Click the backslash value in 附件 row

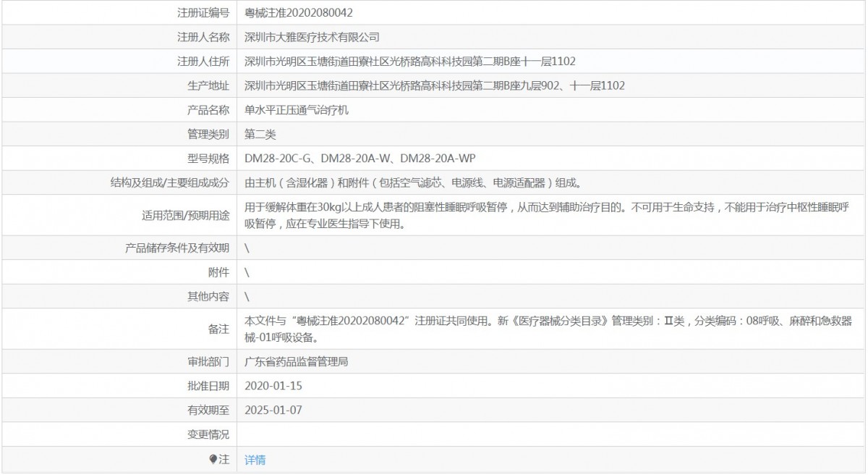tap(247, 273)
